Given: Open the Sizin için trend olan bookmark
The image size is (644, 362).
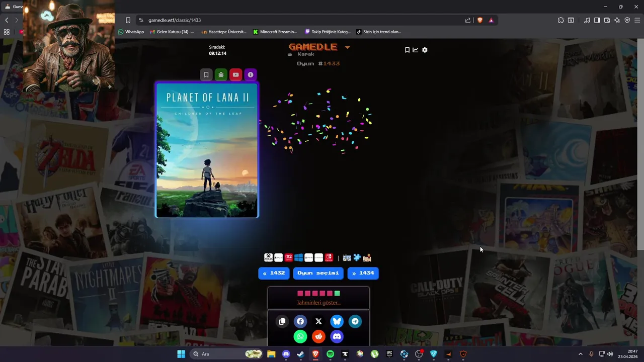Looking at the screenshot, I should 379,32.
